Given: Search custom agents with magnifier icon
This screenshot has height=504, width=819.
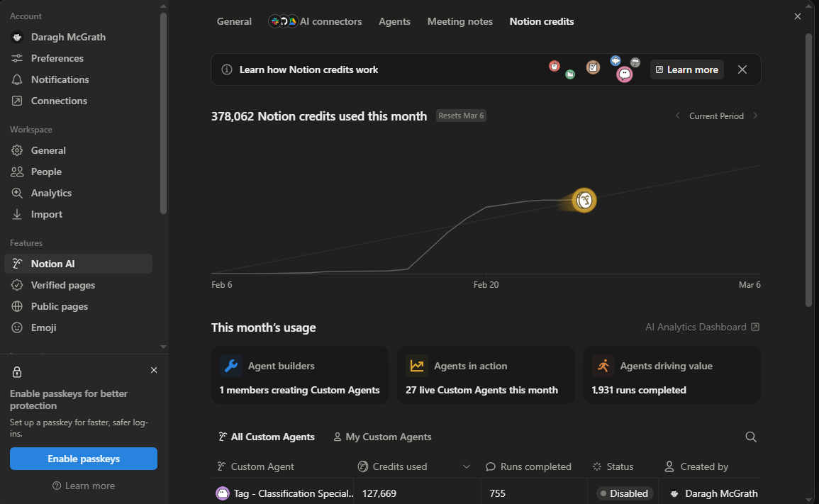Looking at the screenshot, I should click(751, 437).
